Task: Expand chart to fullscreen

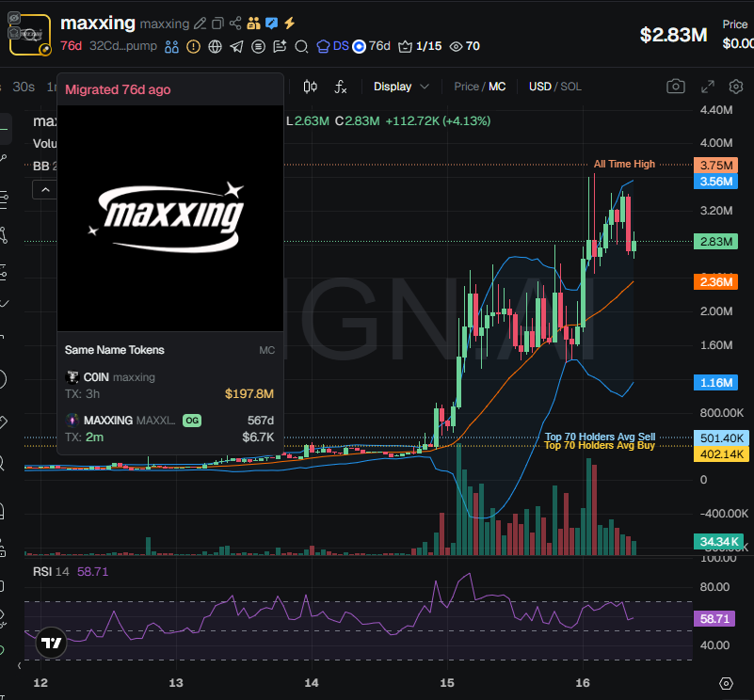Action: [707, 87]
